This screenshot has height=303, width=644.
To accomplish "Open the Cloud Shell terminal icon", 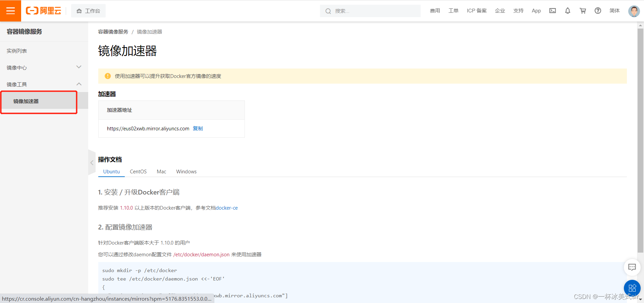I will coord(552,11).
